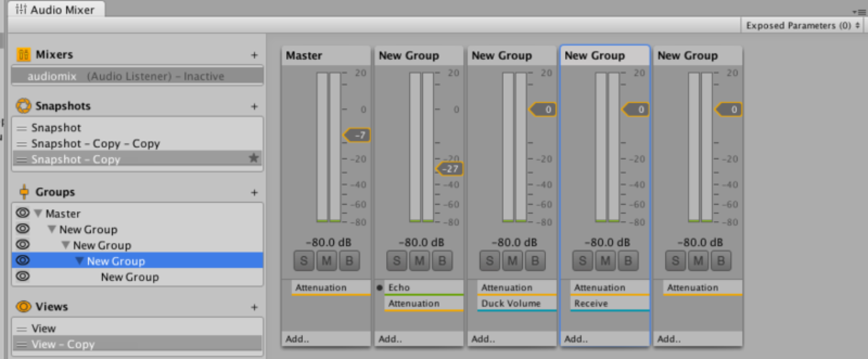Collapse the highlighted New Group triangle

79,261
